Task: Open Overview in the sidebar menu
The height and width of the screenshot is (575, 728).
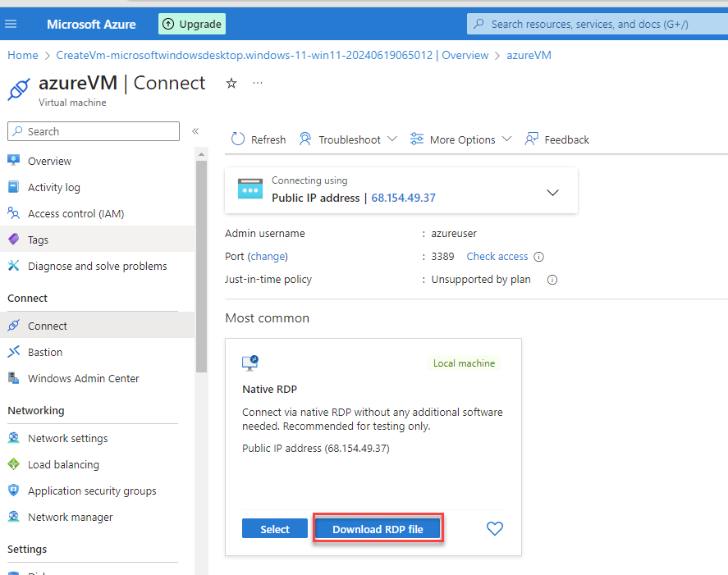Action: coord(49,162)
